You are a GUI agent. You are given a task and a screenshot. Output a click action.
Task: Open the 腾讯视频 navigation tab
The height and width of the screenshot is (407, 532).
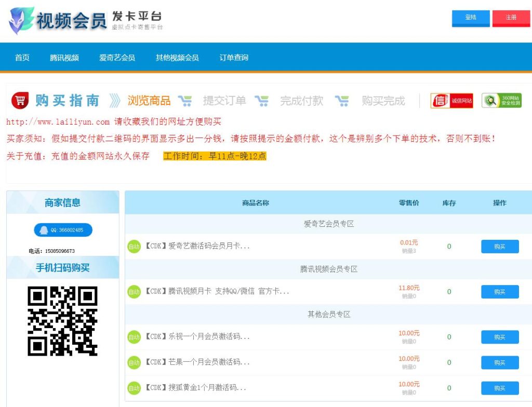[x=64, y=58]
